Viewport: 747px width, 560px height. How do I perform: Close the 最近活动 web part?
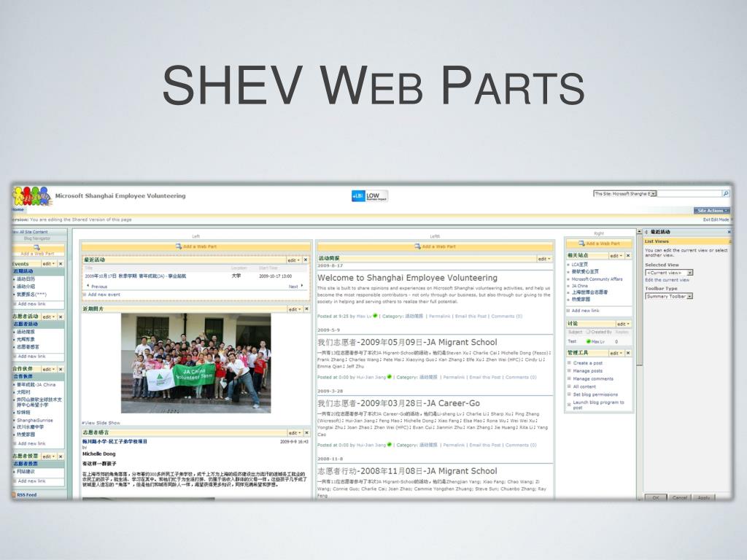[306, 260]
